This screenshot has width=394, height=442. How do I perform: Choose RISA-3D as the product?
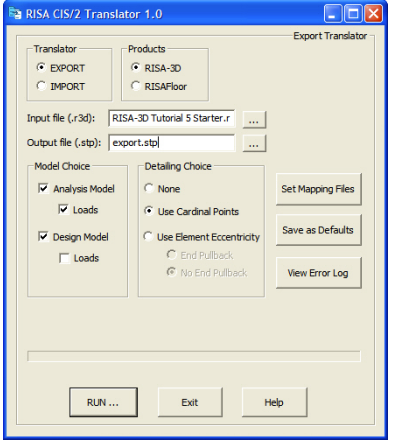pyautogui.click(x=135, y=68)
